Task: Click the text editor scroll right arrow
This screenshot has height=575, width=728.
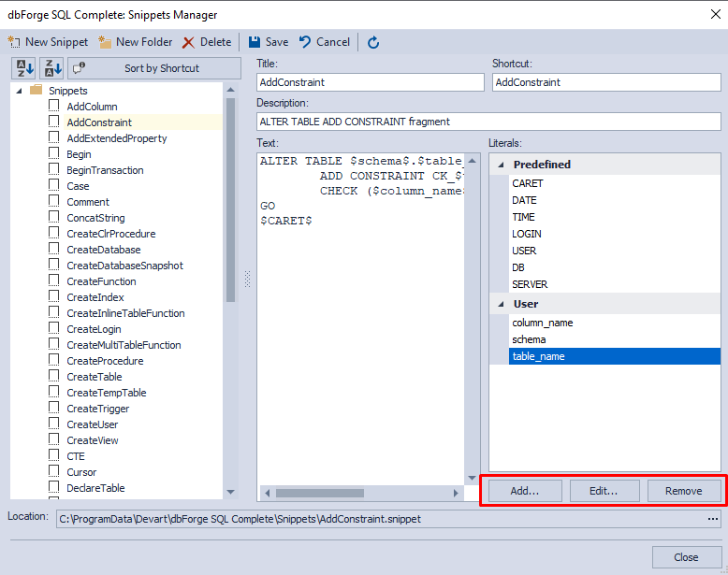Action: coord(456,493)
